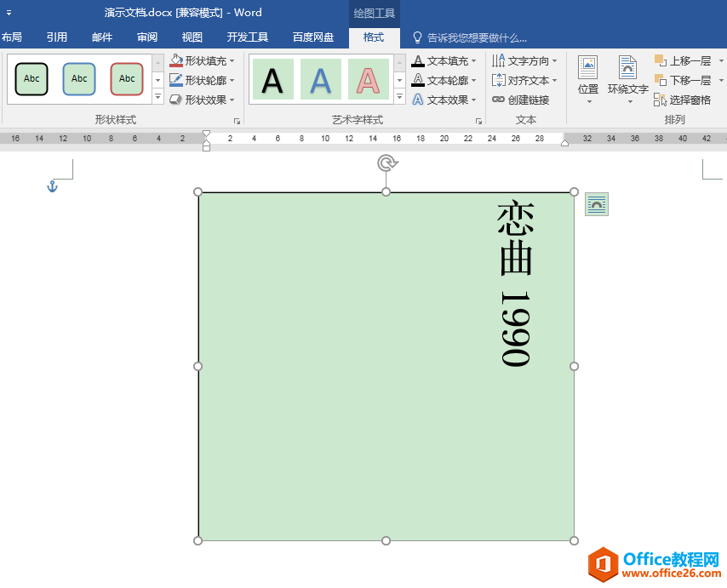The height and width of the screenshot is (588, 727).
Task: Open the 艺术字样式 dialog launcher
Action: [x=478, y=121]
